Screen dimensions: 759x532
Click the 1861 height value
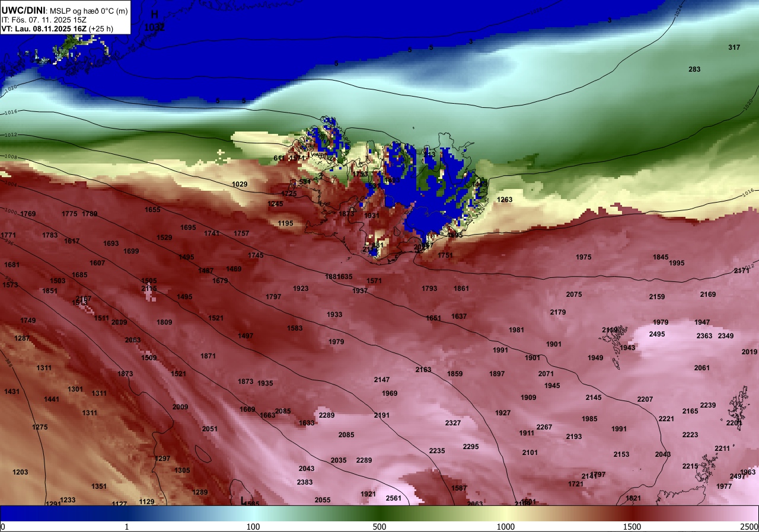[x=461, y=289]
